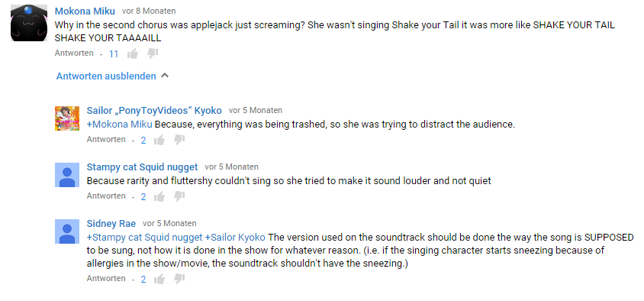This screenshot has height=301, width=644.
Task: Reply to Mokona Miku's comment via Antworten
Action: (x=74, y=53)
